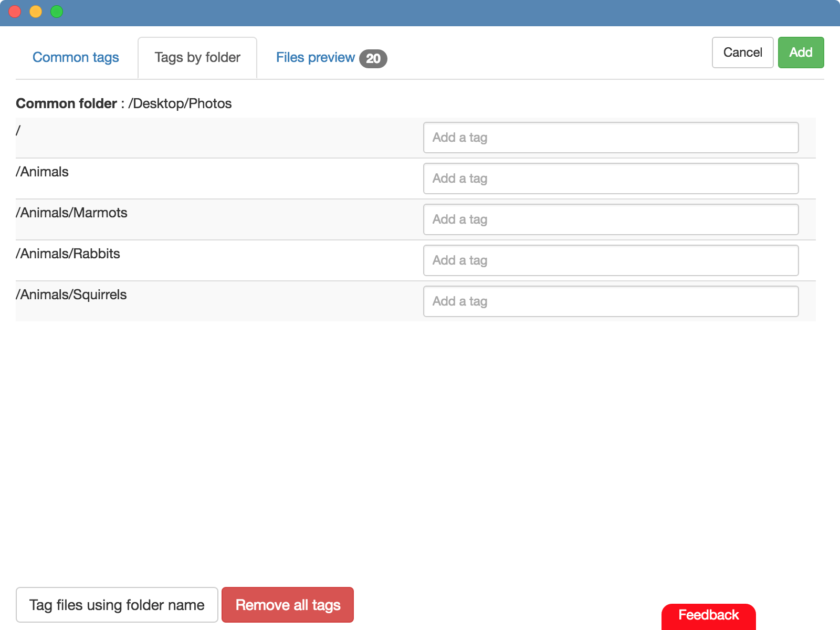840x630 pixels.
Task: Select the /Animals/Squirrels folder entry
Action: [71, 295]
